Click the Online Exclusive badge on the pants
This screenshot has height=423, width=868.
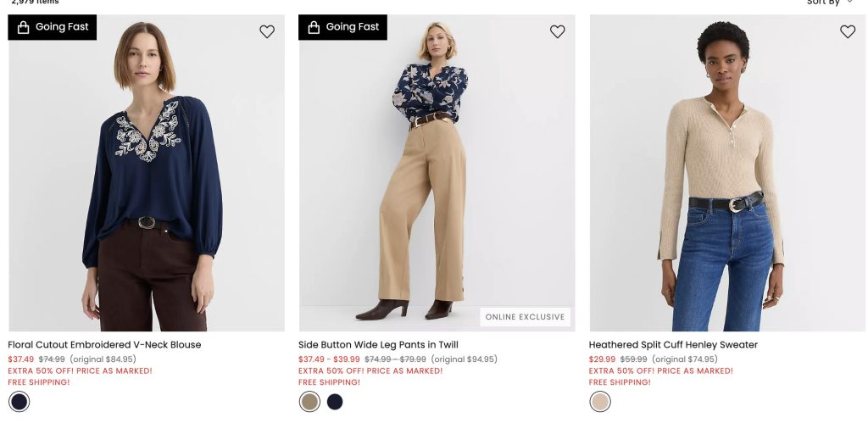pyautogui.click(x=525, y=317)
